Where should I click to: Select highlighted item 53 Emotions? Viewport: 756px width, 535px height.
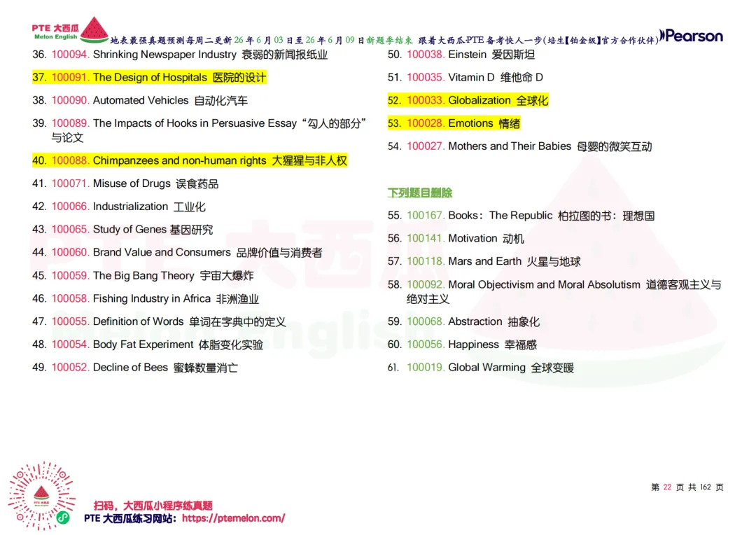(454, 123)
